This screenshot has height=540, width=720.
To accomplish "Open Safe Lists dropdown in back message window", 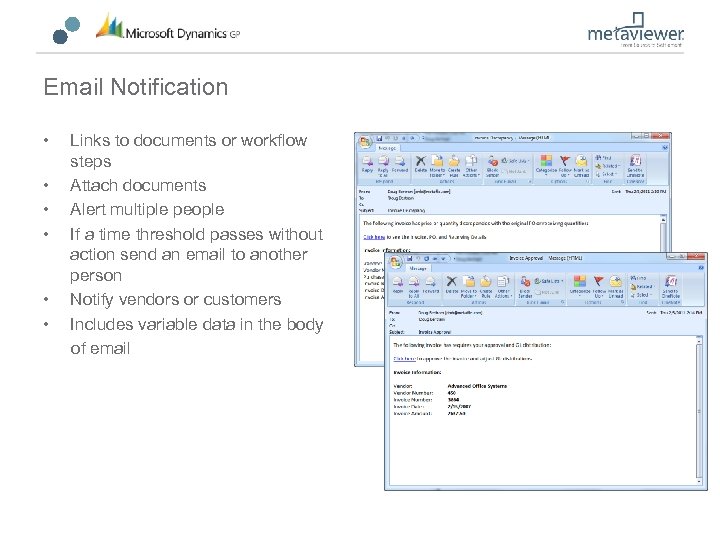I will pyautogui.click(x=516, y=161).
